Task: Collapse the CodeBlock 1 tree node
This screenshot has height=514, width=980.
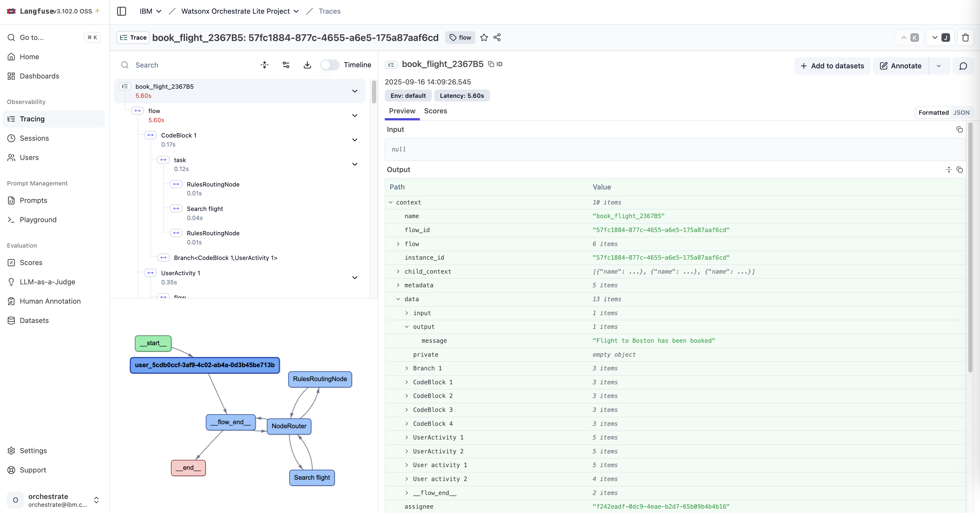Action: click(x=355, y=140)
